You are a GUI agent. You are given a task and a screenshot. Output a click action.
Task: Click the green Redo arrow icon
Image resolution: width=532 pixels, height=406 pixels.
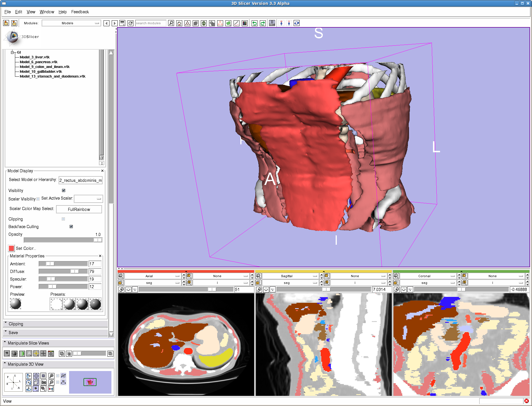(x=263, y=23)
